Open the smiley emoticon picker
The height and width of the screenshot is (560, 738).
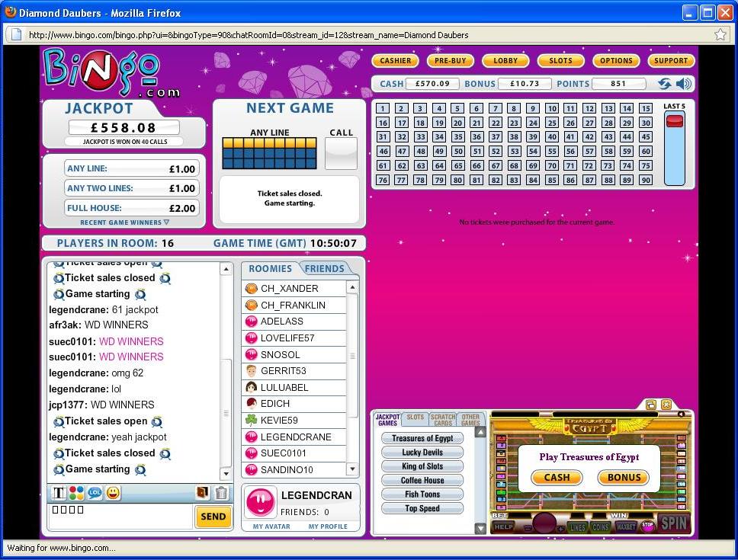113,493
